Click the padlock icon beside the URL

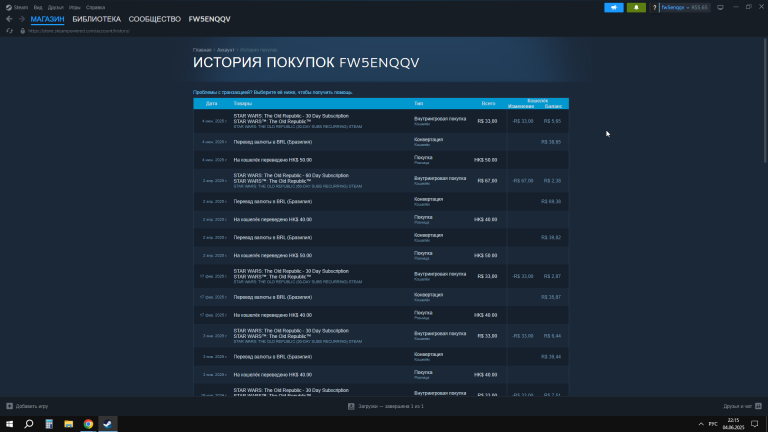[23, 31]
